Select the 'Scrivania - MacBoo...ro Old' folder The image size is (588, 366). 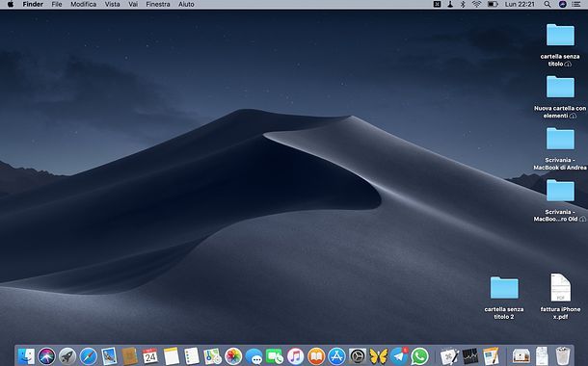tap(560, 191)
